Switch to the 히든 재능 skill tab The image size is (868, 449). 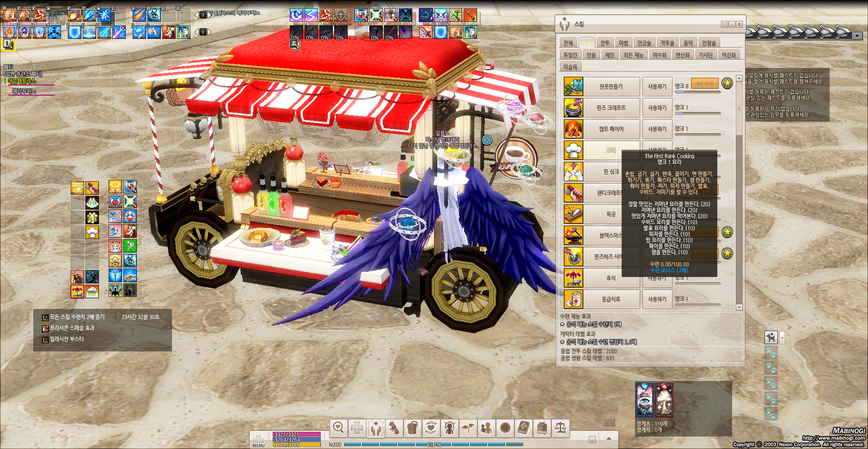point(633,55)
